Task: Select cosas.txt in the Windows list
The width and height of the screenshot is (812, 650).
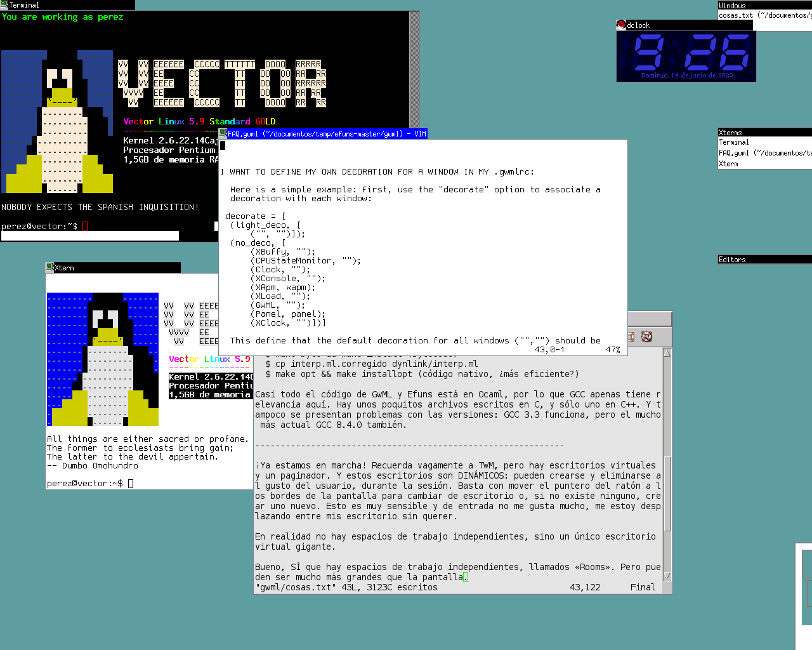Action: click(x=764, y=15)
